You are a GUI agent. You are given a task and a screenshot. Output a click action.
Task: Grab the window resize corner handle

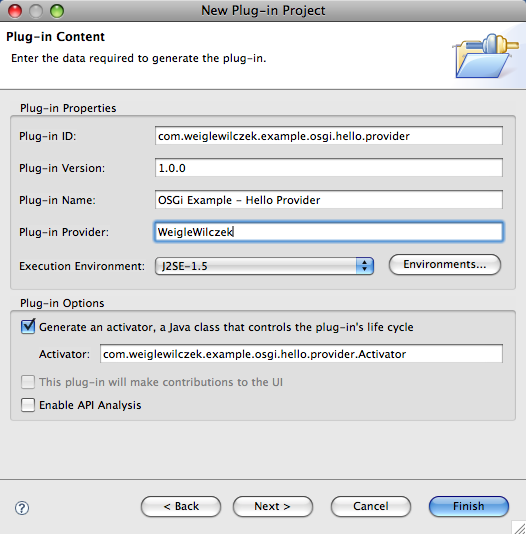(x=520, y=528)
